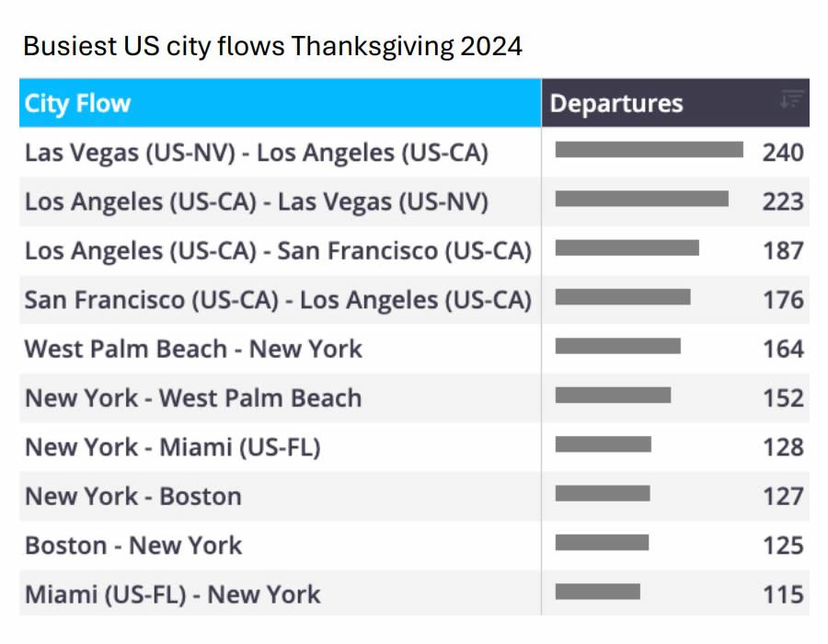Select the Los Angeles - Las Vegas row label

tap(256, 201)
